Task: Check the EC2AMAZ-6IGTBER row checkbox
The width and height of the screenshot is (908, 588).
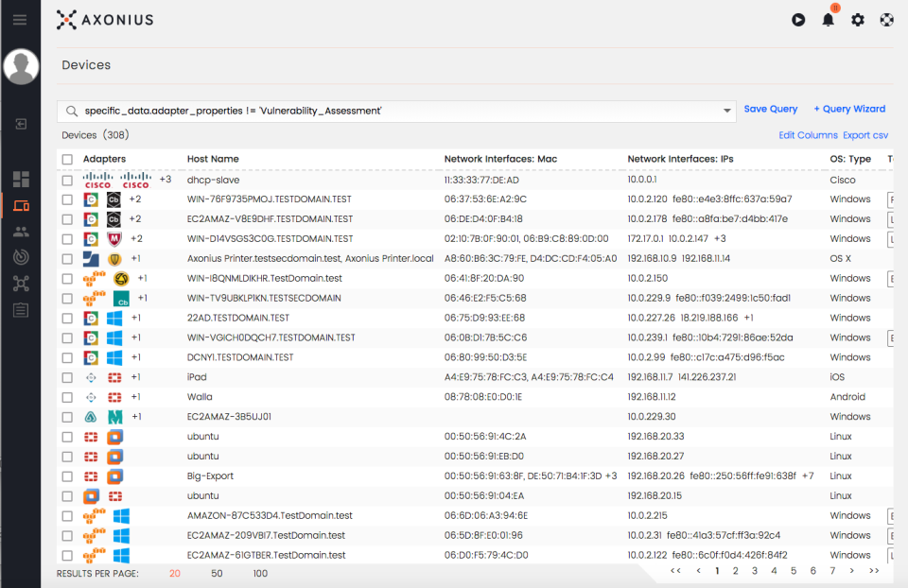Action: point(67,556)
